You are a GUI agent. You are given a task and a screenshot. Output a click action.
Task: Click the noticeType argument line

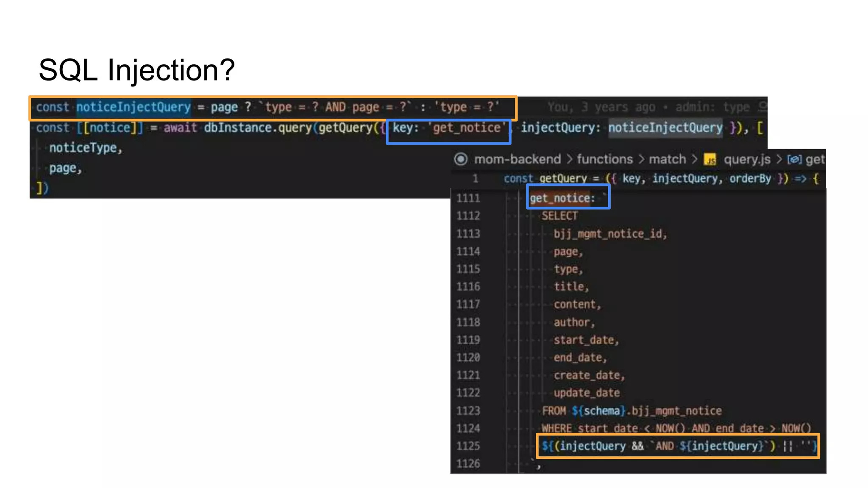pyautogui.click(x=86, y=148)
